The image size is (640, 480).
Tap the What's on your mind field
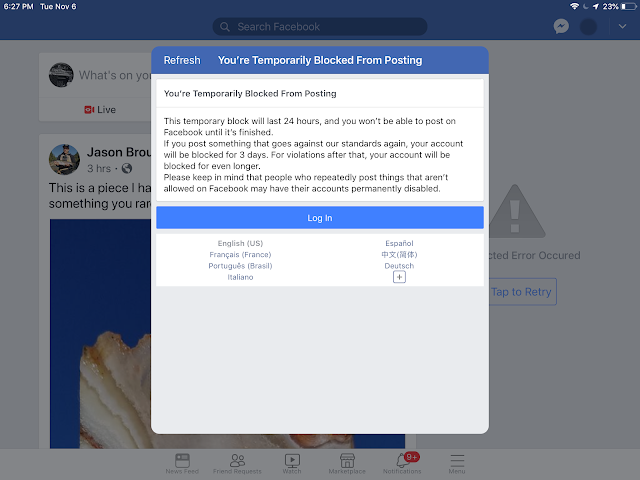click(115, 76)
